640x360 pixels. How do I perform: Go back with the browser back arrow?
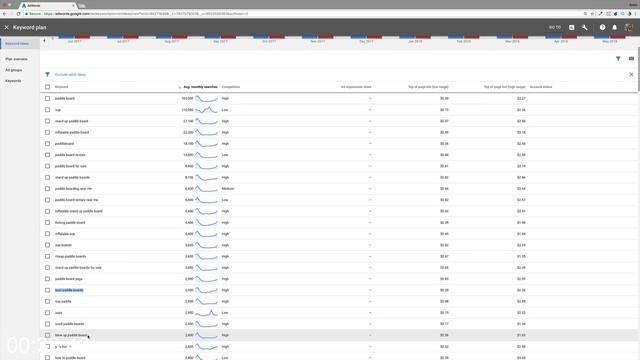coord(4,13)
